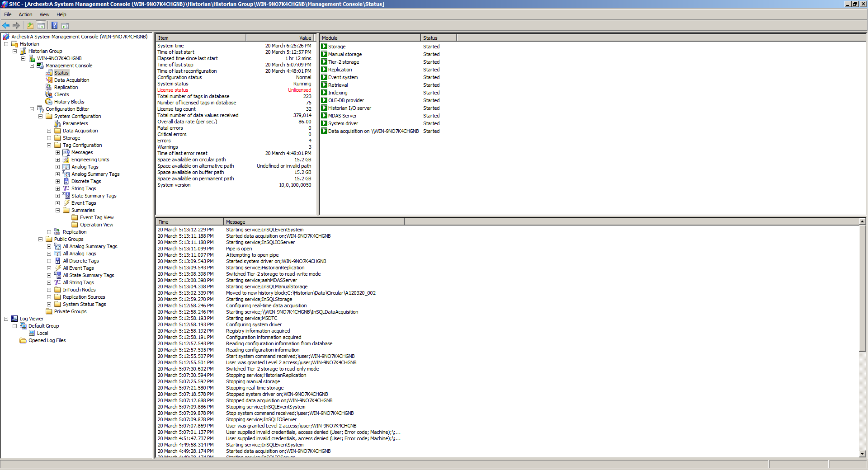This screenshot has height=470, width=868.
Task: Click the Back arrow toolbar button
Action: [6, 26]
